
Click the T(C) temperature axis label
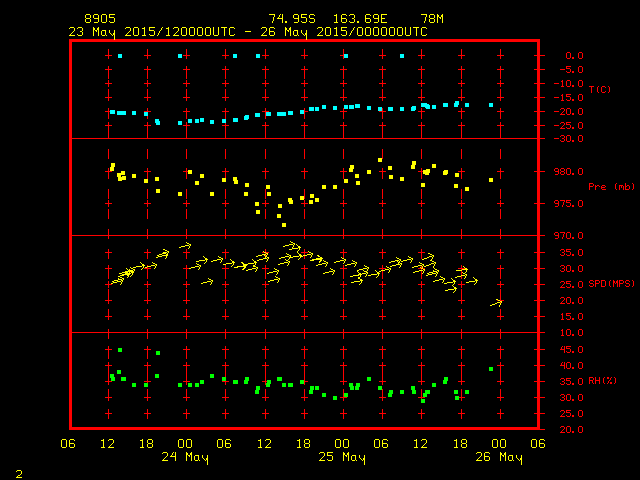tap(599, 90)
